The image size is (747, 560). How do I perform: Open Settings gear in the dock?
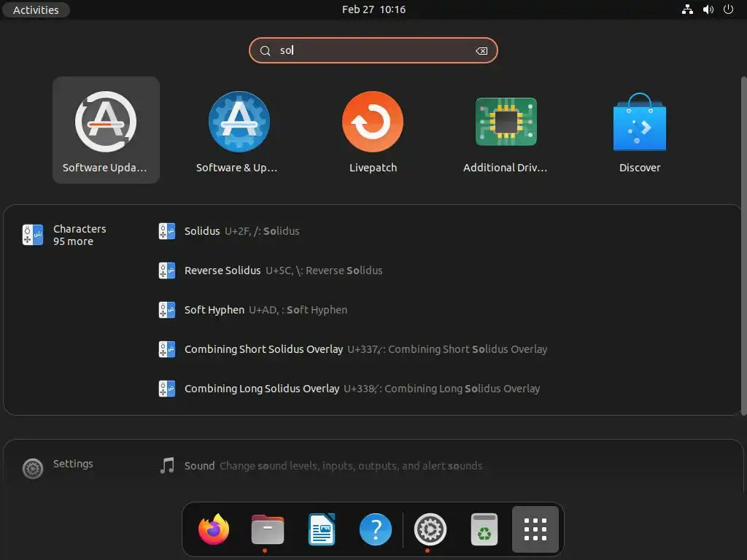430,529
